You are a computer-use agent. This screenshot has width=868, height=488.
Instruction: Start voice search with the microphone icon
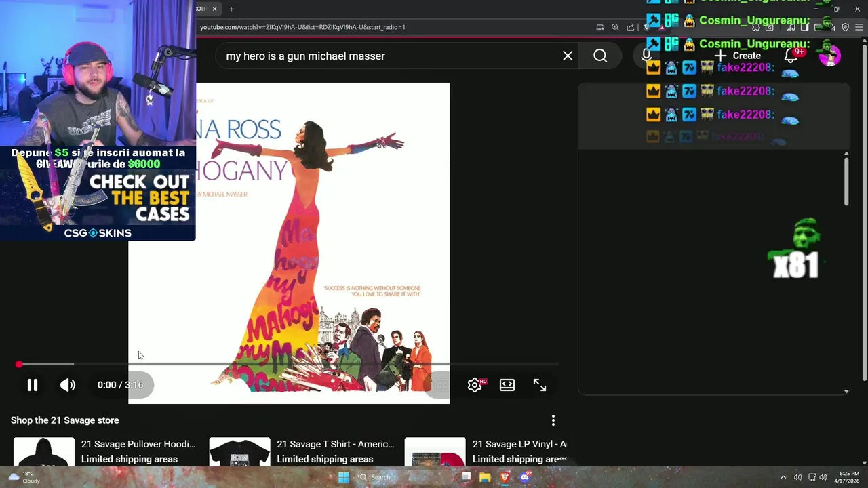pyautogui.click(x=646, y=56)
